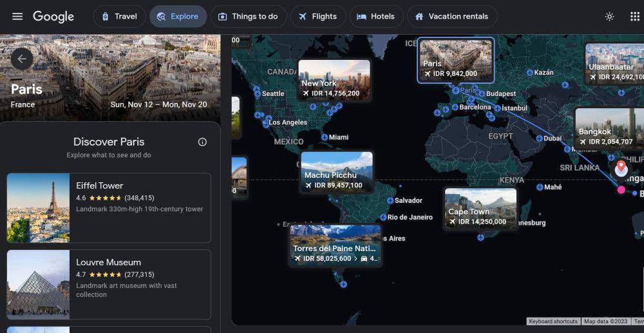Go back using the arrow on Paris photo
Image resolution: width=644 pixels, height=333 pixels.
click(22, 59)
